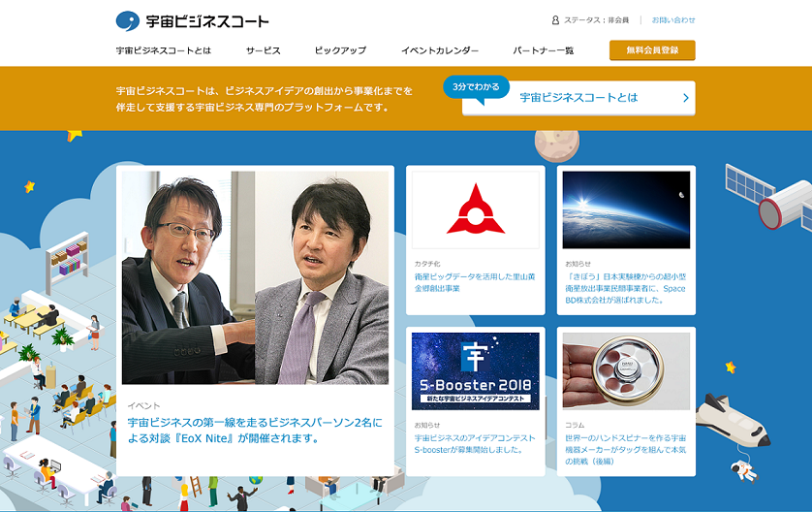This screenshot has height=512, width=812.
Task: Open the Earth from space thumbnail
Action: pos(626,210)
